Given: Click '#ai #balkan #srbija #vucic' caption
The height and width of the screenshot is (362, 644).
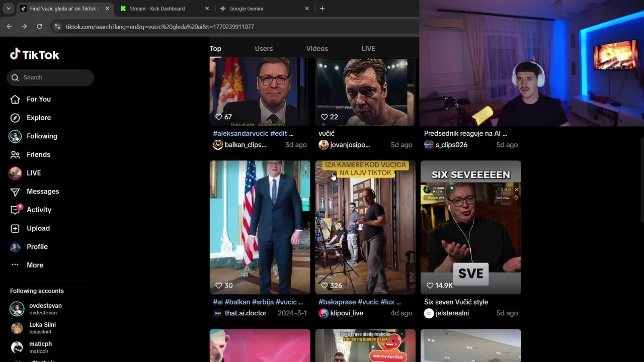Looking at the screenshot, I should click(x=258, y=302).
